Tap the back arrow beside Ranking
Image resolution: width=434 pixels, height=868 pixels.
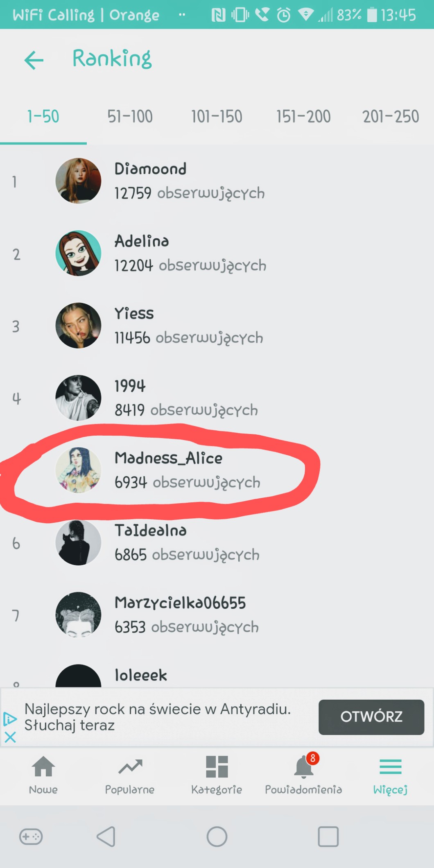[x=34, y=60]
